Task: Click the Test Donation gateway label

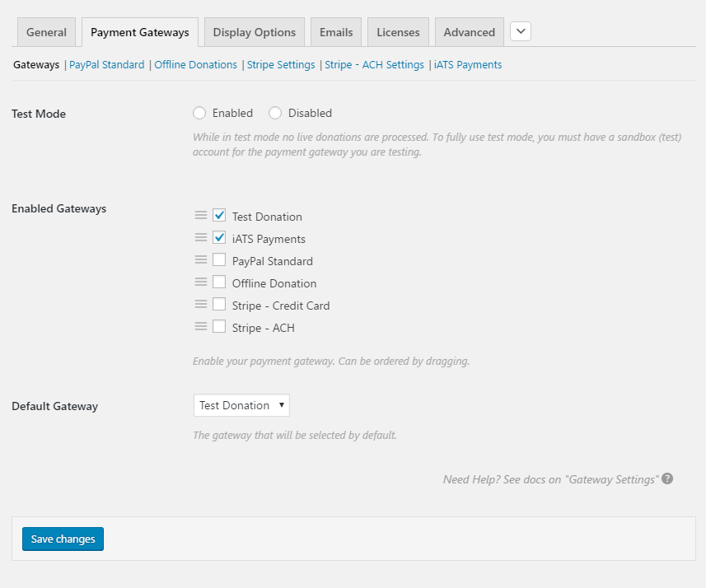Action: pyautogui.click(x=267, y=217)
